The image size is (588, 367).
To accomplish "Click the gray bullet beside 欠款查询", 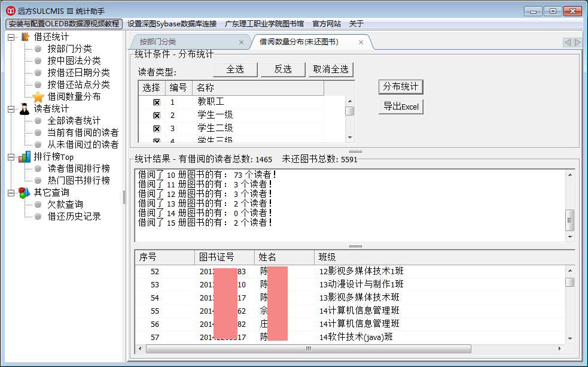I will [x=38, y=205].
